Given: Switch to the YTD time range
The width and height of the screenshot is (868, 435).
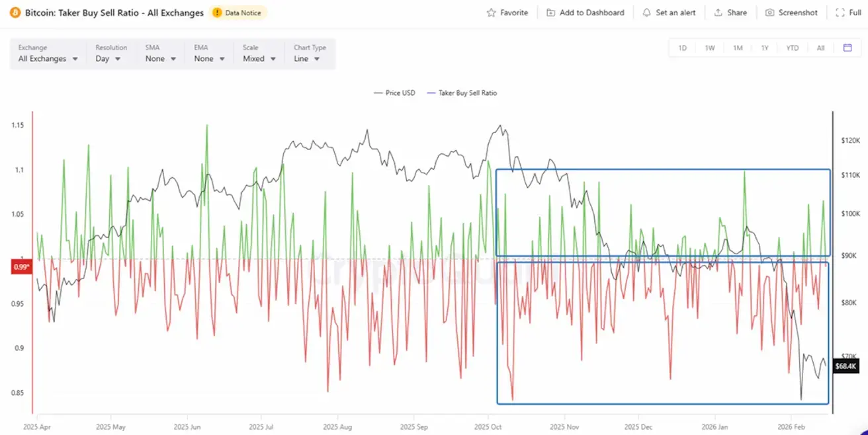Looking at the screenshot, I should pyautogui.click(x=792, y=48).
